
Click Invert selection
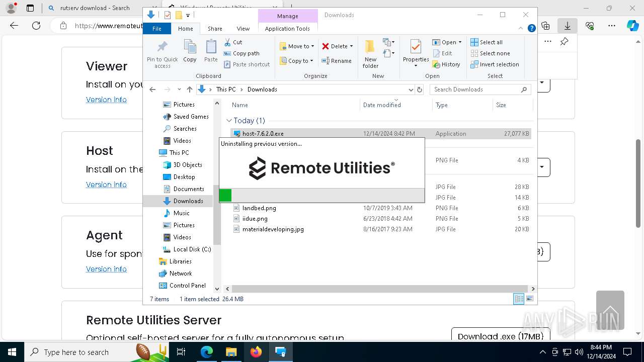click(495, 64)
